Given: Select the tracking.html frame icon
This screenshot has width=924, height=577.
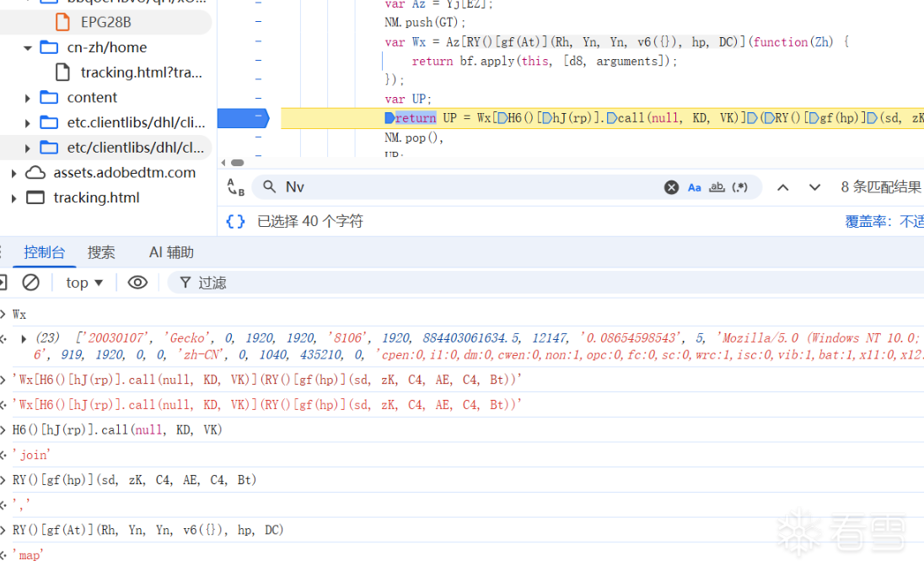Looking at the screenshot, I should point(35,198).
